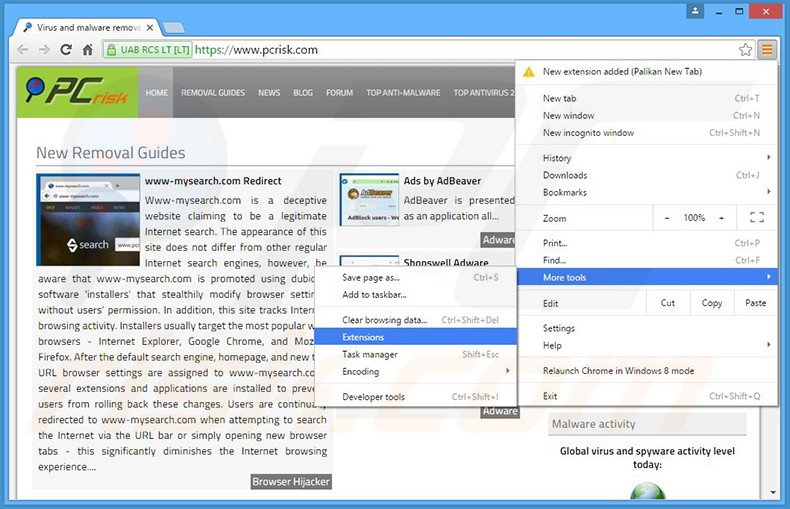Click the browser Back arrow
The image size is (790, 509).
23,49
